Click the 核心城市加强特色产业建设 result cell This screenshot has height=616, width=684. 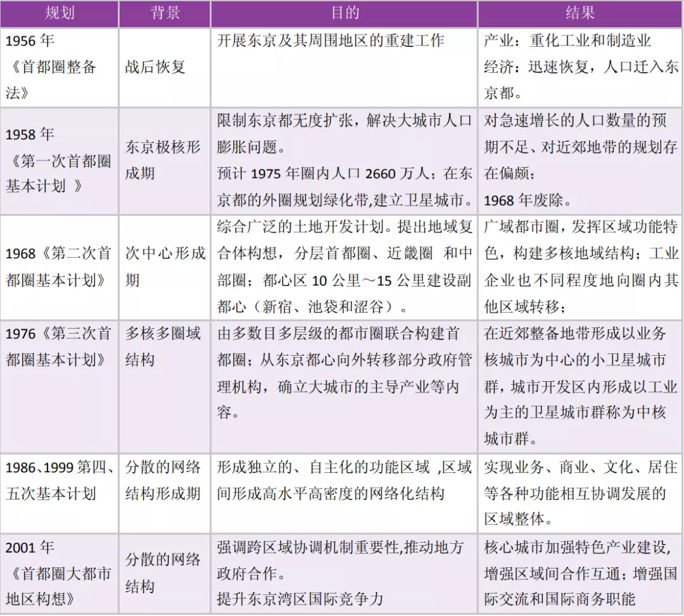tap(580, 574)
